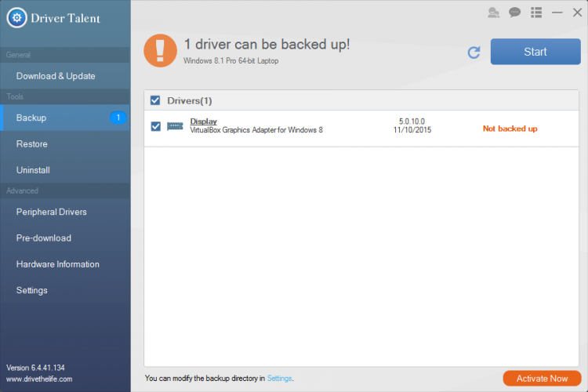Click the Display driver name link
The image size is (588, 392).
(204, 122)
